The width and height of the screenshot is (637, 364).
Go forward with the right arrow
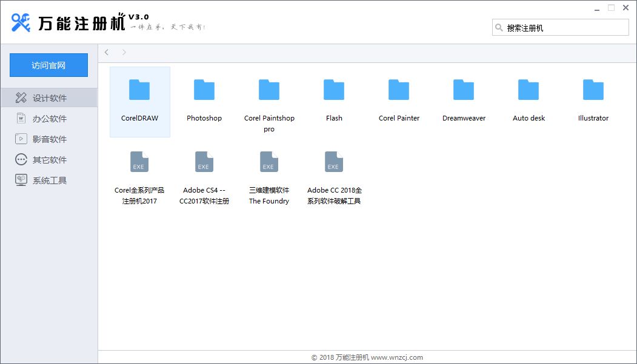click(x=124, y=52)
